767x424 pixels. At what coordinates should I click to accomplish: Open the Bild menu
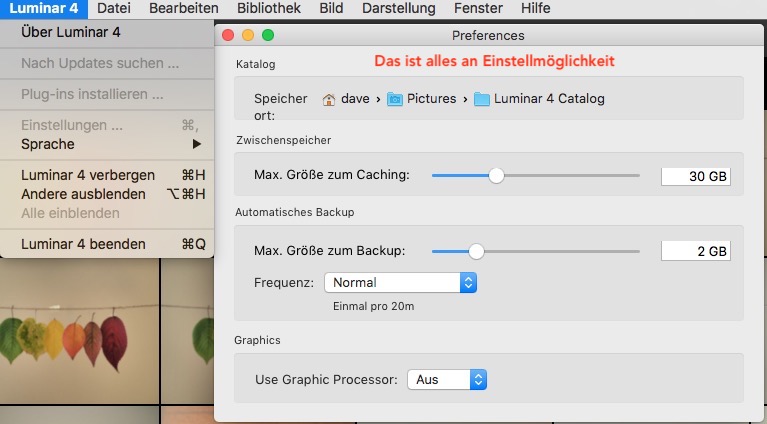click(331, 8)
